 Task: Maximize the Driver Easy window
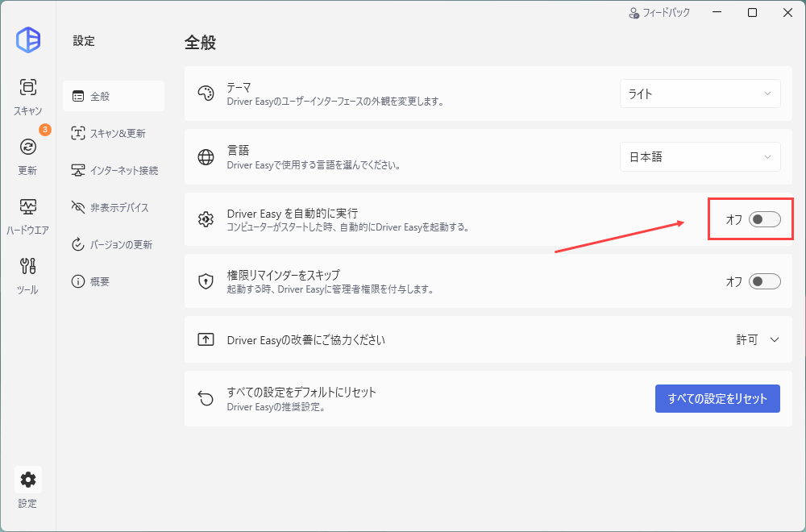pos(752,13)
